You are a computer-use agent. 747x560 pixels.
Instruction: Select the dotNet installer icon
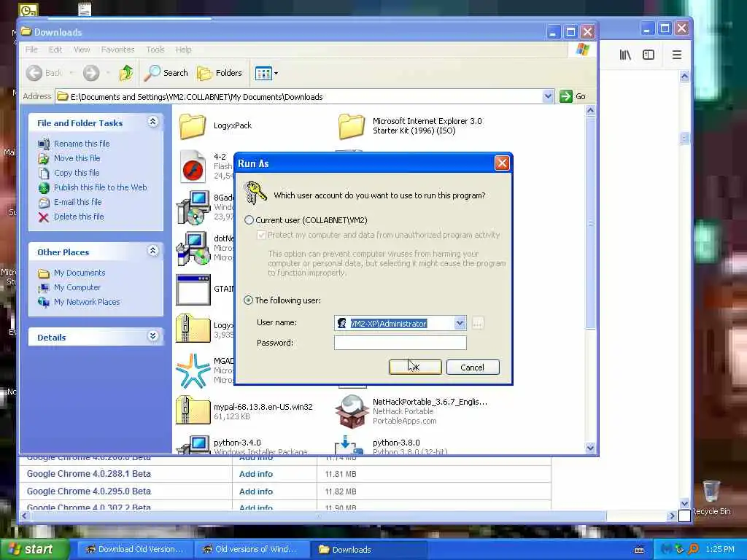[193, 249]
